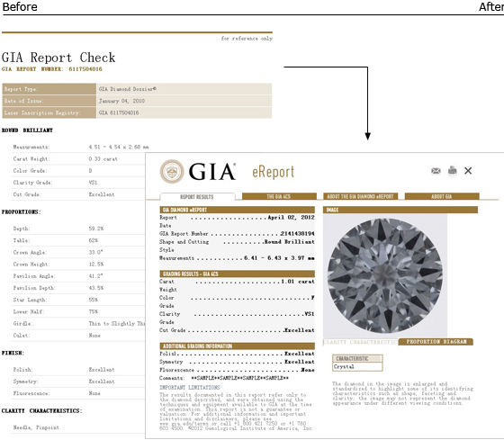
Task: Click the email envelope icon in eReport
Action: (436, 171)
